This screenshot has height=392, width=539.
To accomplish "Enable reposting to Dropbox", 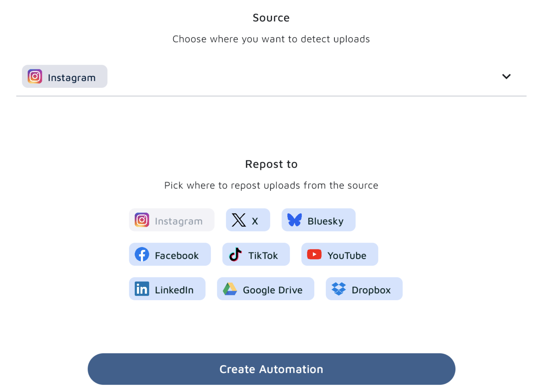I will pyautogui.click(x=364, y=289).
